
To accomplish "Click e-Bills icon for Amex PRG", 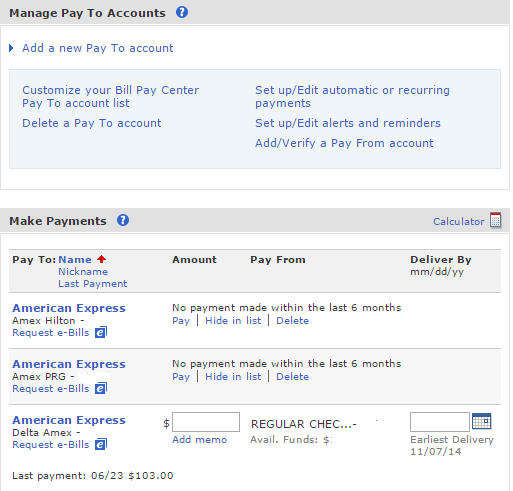I will [101, 388].
